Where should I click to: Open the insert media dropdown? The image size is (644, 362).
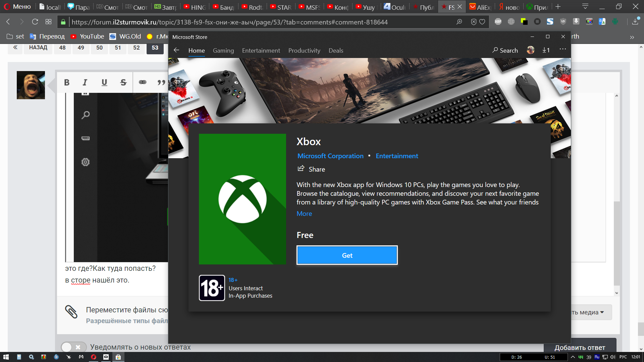point(589,312)
